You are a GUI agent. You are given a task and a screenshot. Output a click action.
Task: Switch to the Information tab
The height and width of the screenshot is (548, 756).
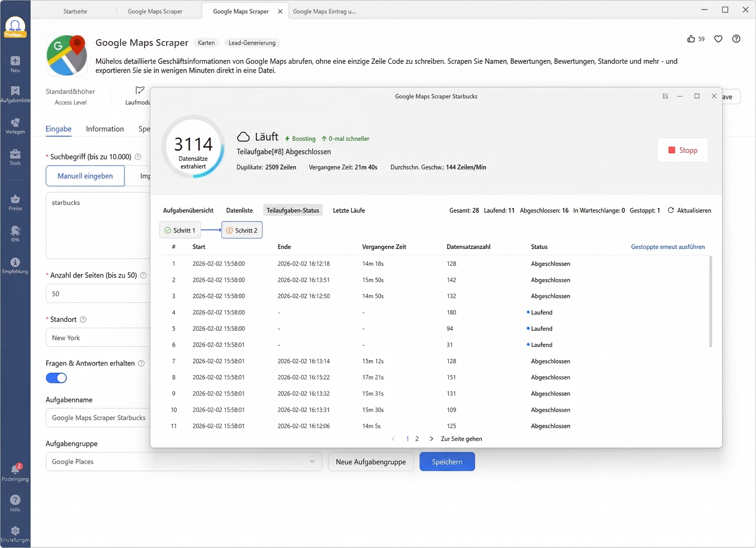(105, 129)
